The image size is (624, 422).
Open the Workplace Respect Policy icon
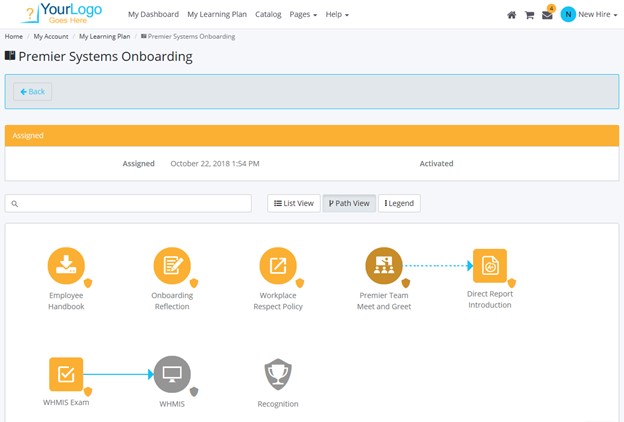pyautogui.click(x=277, y=265)
